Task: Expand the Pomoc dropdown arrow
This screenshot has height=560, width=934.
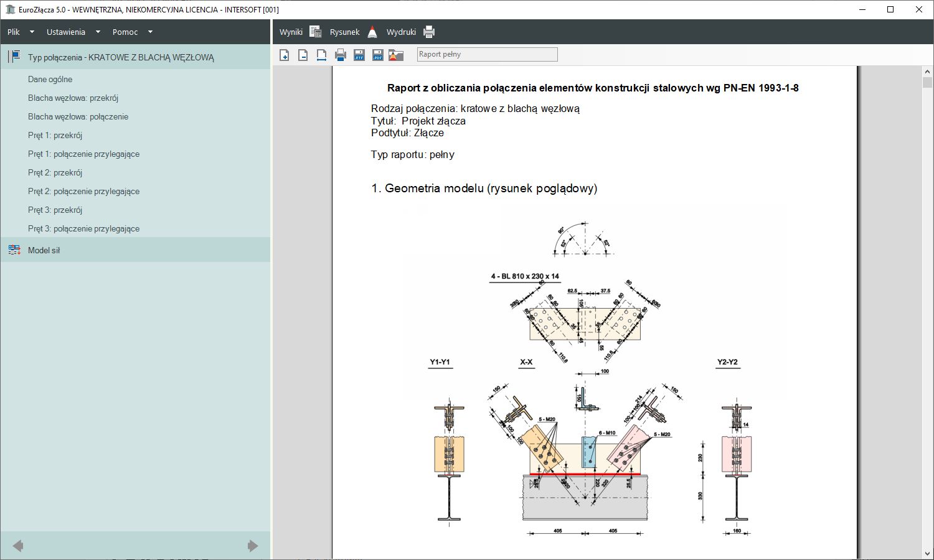Action: [150, 32]
